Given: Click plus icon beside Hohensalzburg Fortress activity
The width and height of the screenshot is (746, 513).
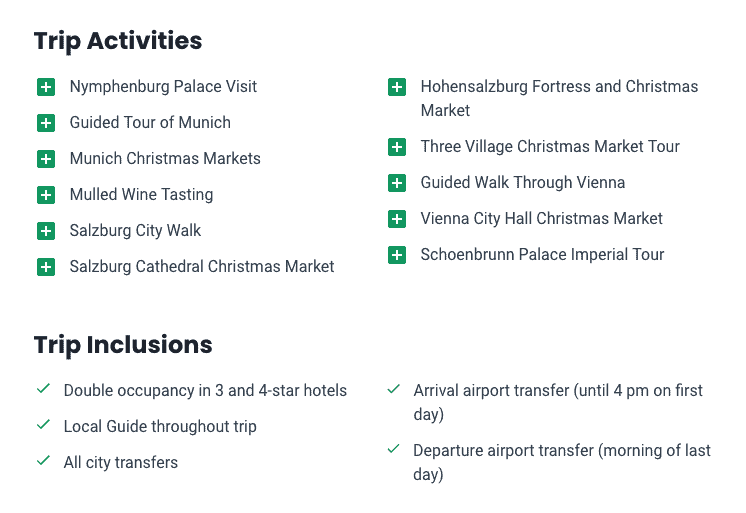Looking at the screenshot, I should 397,87.
